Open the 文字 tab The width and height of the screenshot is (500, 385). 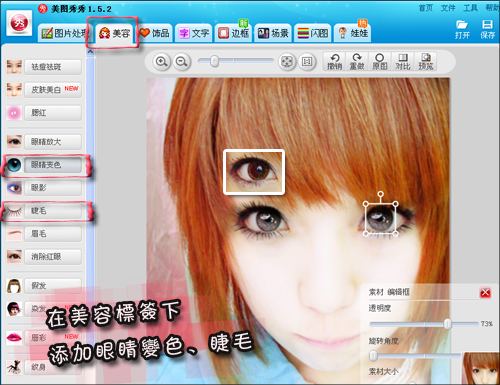click(x=194, y=33)
